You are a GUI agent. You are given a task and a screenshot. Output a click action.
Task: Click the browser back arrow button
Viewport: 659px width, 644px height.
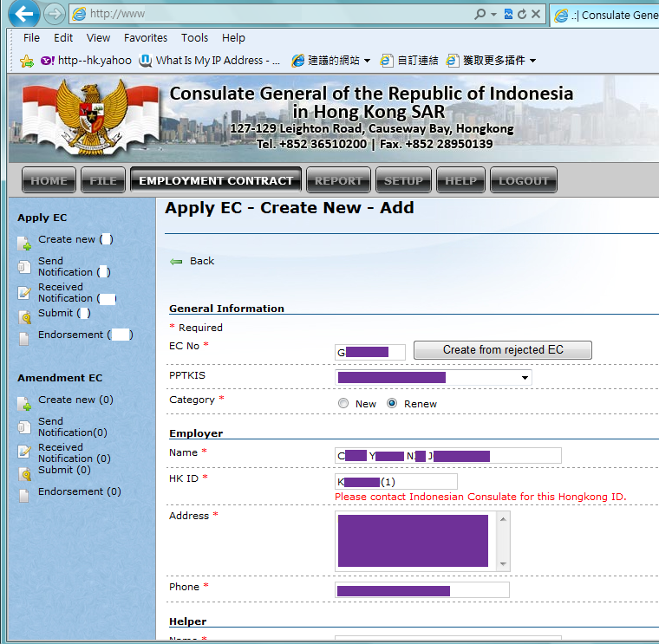[25, 14]
